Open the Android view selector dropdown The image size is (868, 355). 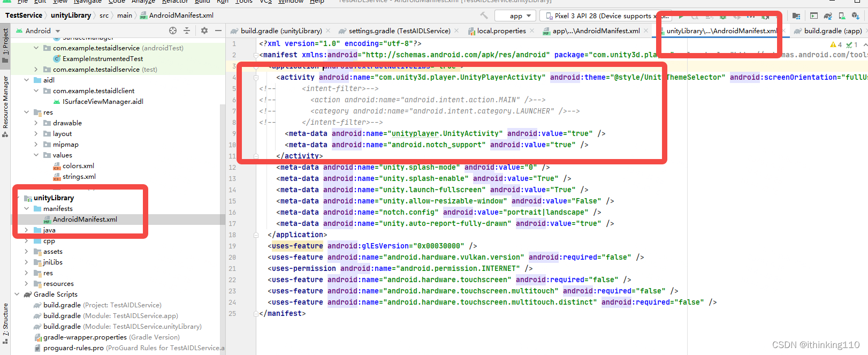(38, 31)
